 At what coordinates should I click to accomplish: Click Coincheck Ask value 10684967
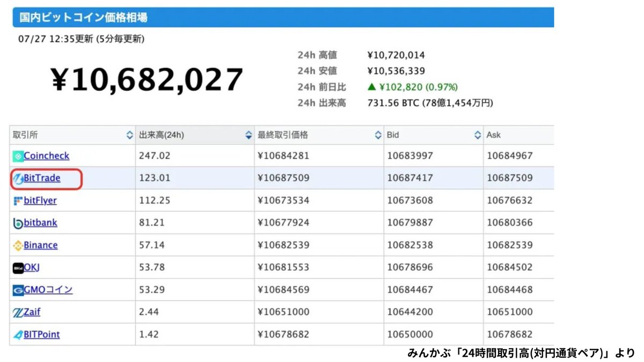click(510, 156)
